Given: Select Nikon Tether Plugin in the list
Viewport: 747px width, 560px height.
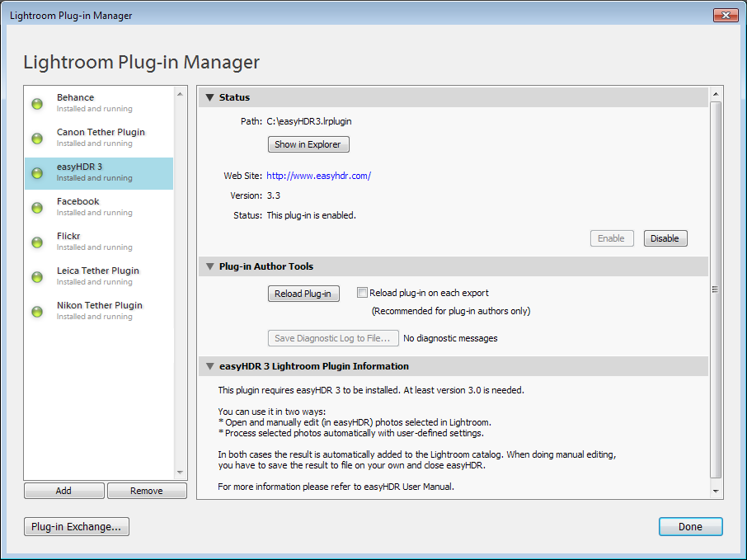Looking at the screenshot, I should 99,311.
